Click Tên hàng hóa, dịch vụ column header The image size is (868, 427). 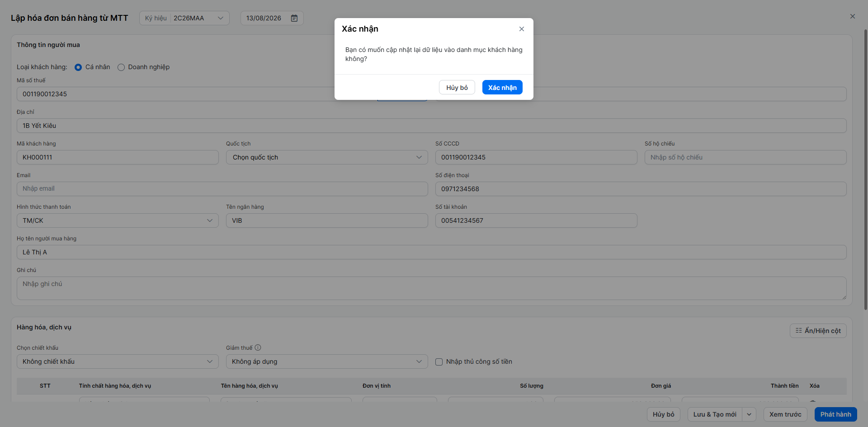[x=250, y=386]
